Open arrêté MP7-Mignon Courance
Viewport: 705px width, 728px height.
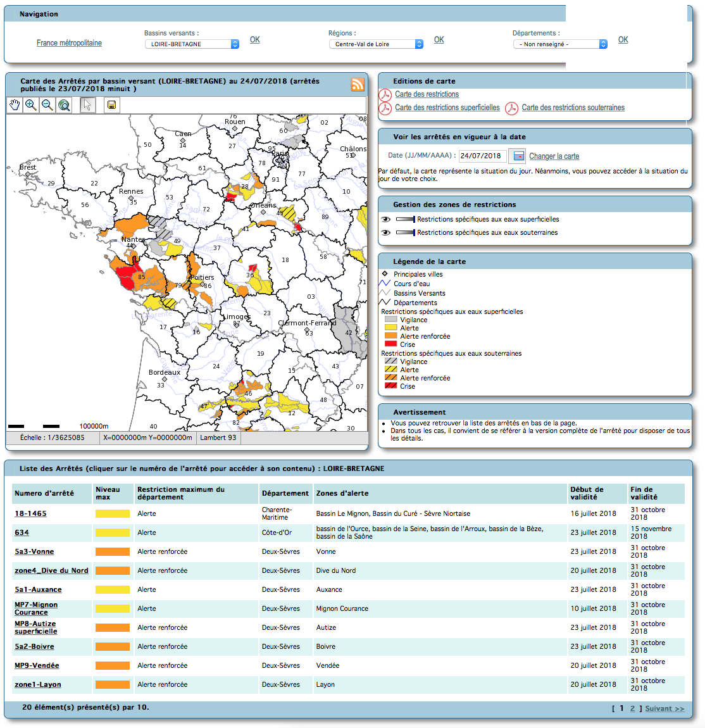(x=36, y=609)
